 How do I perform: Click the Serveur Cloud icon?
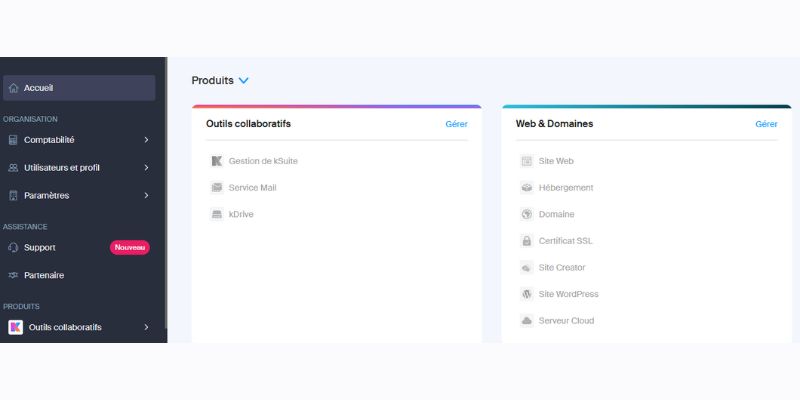click(527, 321)
